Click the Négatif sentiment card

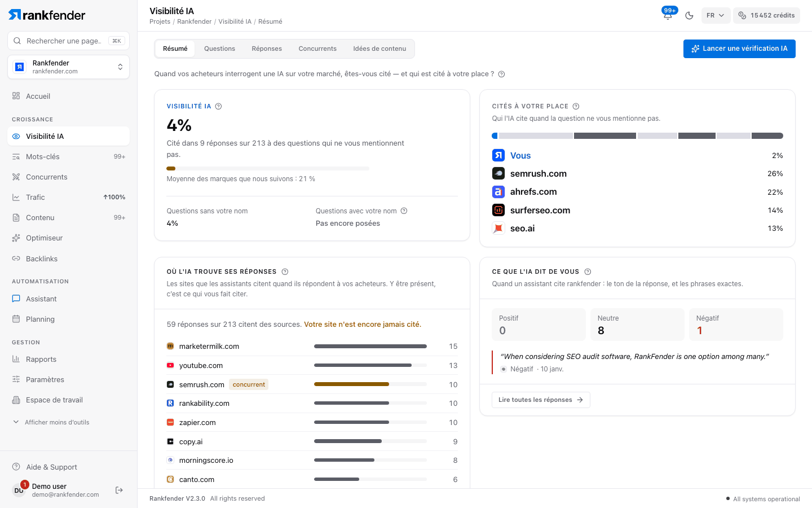[736, 325]
